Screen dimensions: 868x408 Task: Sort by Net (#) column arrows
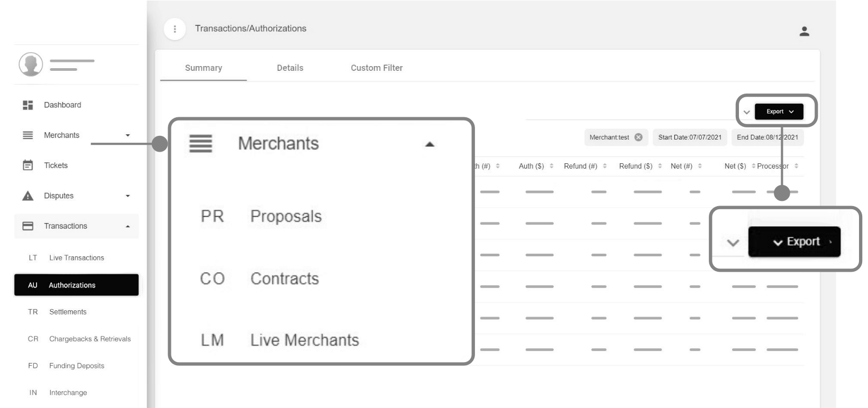pos(700,166)
